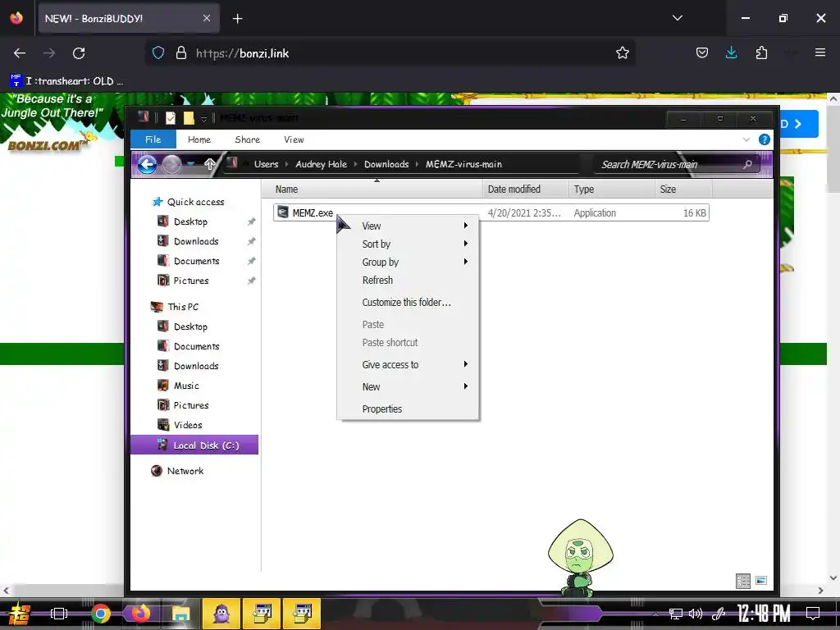
Task: Expand the Explorer ribbon chevron
Action: (x=746, y=139)
